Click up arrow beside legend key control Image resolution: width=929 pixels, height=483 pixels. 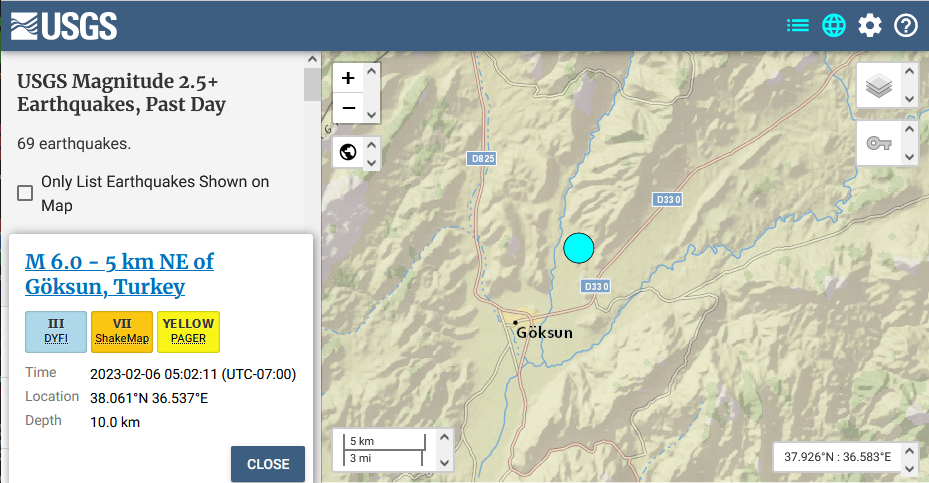coord(909,129)
